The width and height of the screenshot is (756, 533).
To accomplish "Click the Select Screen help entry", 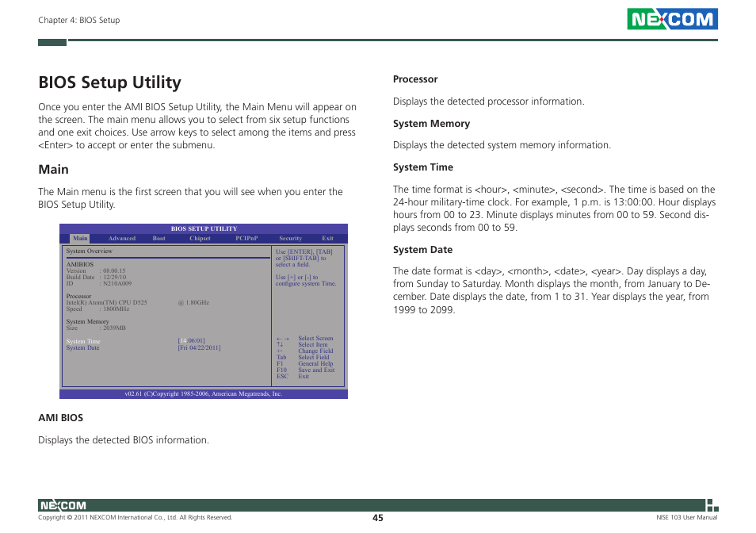I will tap(305, 338).
